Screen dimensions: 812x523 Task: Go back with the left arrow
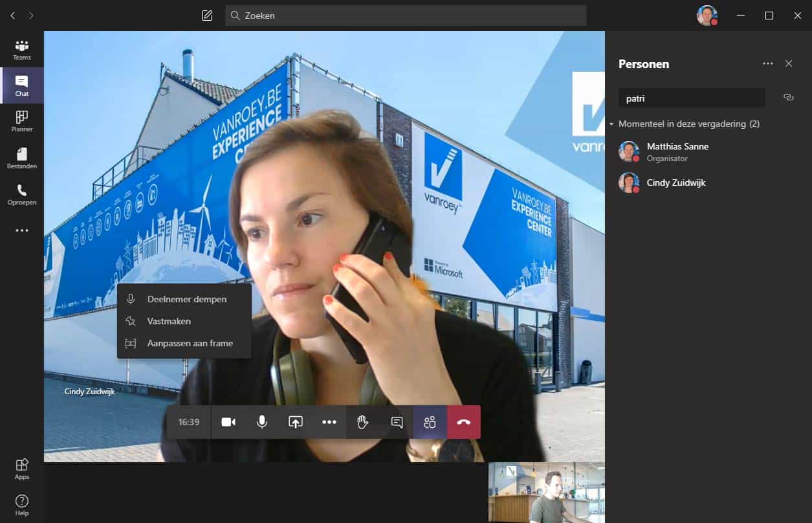click(12, 16)
